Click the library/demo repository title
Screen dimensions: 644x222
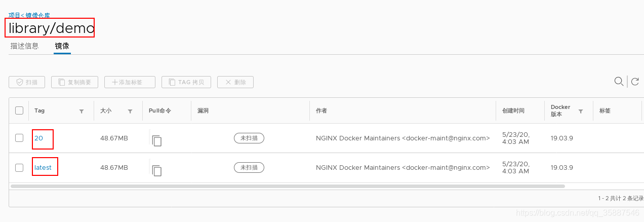(x=52, y=28)
